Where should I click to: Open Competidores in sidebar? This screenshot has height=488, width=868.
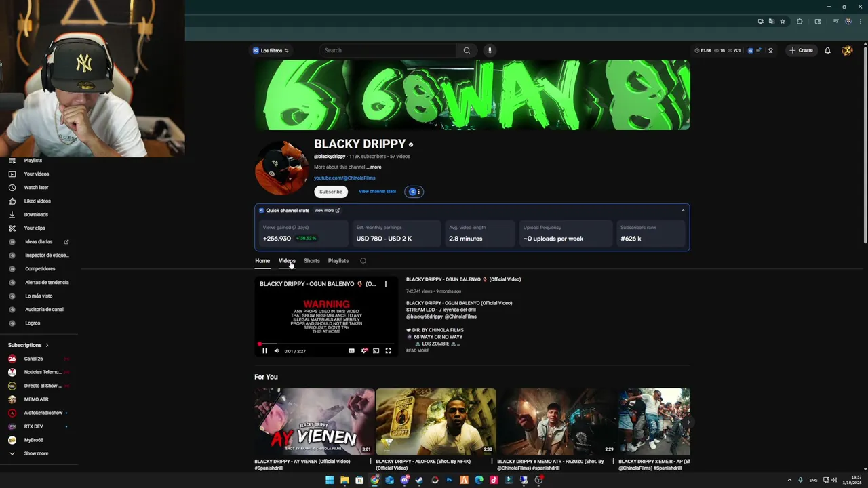click(39, 269)
